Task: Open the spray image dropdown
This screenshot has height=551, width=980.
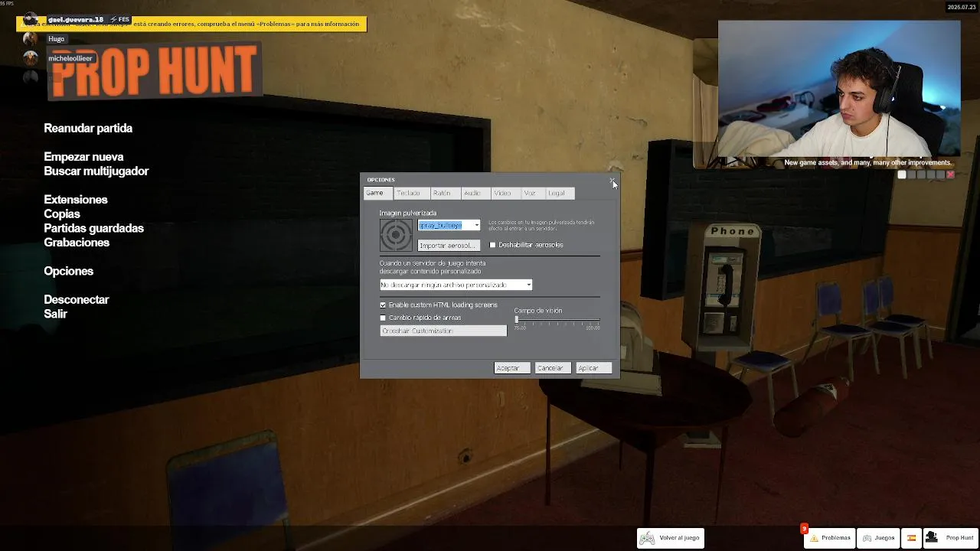Action: click(449, 225)
